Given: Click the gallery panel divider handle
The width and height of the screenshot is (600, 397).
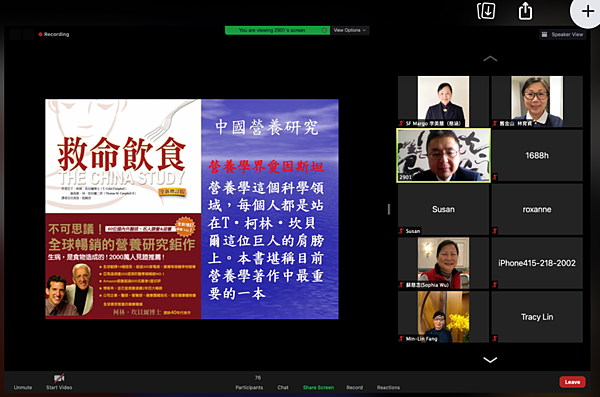Looking at the screenshot, I should tap(389, 209).
